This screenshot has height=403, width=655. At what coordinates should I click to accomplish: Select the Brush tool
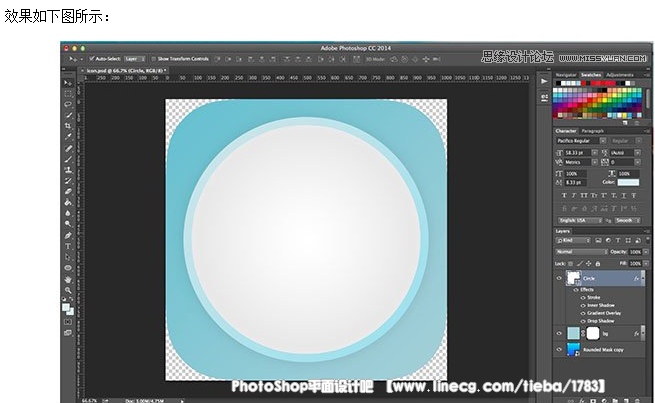68,159
